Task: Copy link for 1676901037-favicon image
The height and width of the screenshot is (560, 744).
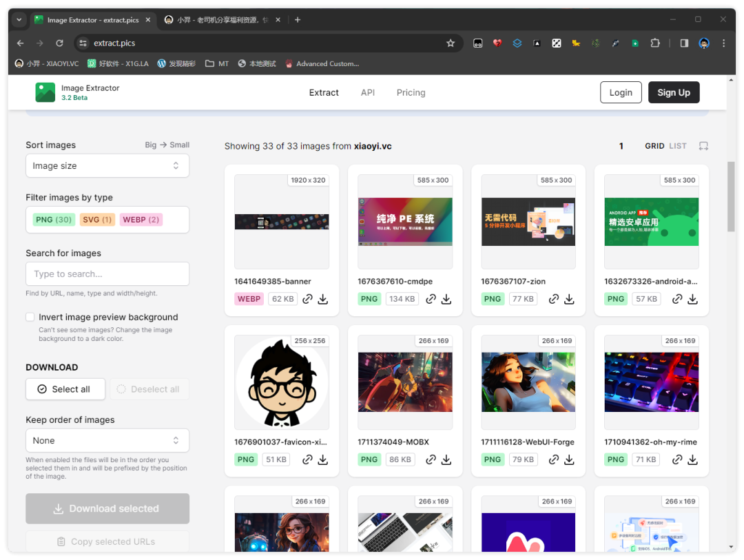Action: coord(307,459)
